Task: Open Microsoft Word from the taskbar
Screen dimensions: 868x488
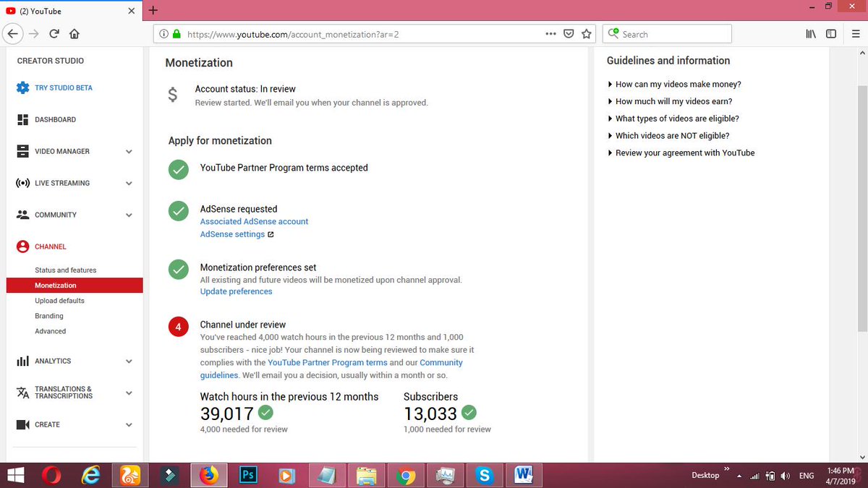Action: (523, 475)
